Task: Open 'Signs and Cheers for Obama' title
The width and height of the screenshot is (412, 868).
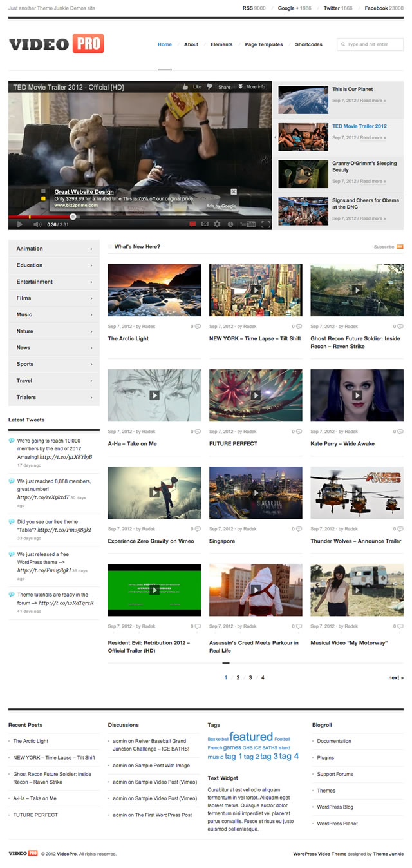Action: click(x=366, y=204)
